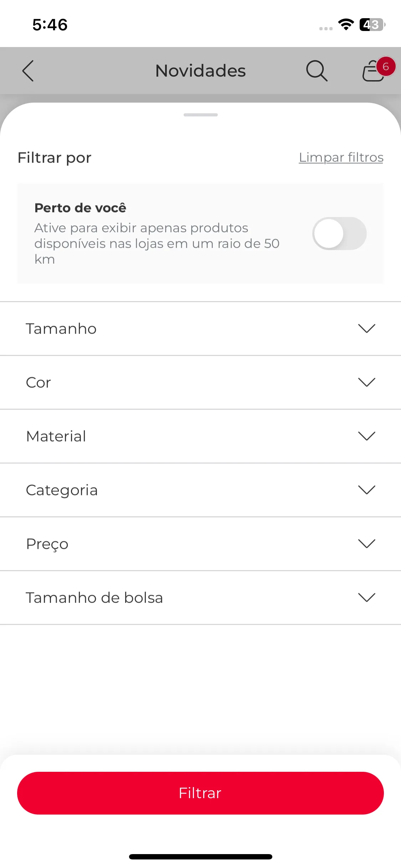The height and width of the screenshot is (868, 401).
Task: Click the Limpar filtros link
Action: tap(341, 157)
